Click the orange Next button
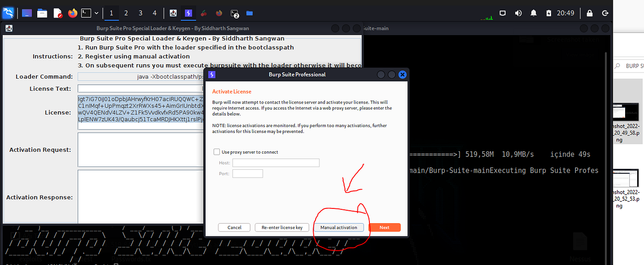 (385, 227)
